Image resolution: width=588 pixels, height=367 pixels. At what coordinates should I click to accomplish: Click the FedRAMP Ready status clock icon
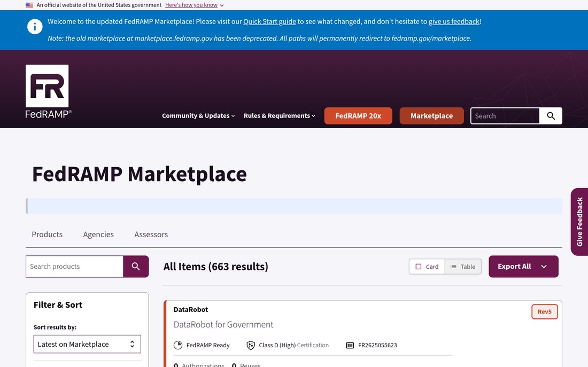tap(178, 345)
